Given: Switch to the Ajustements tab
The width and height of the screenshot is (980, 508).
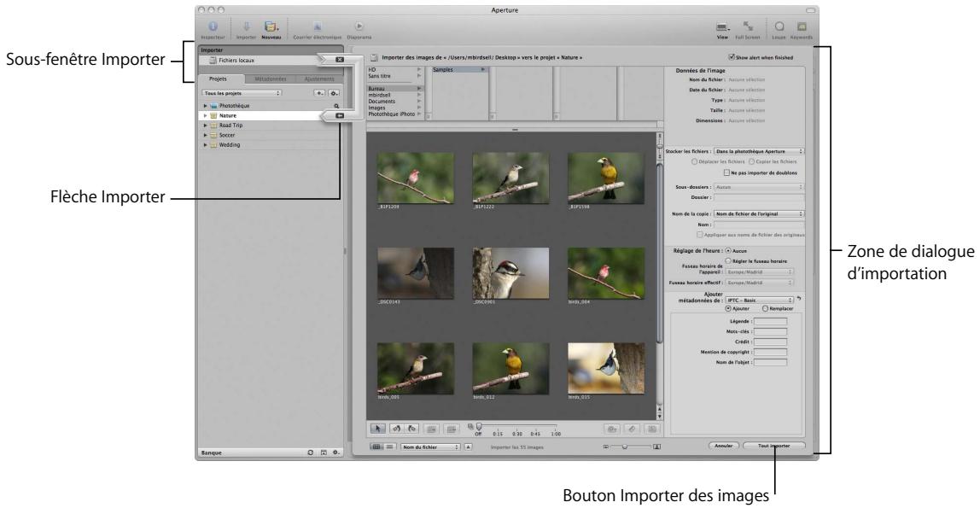Looking at the screenshot, I should pos(318,79).
